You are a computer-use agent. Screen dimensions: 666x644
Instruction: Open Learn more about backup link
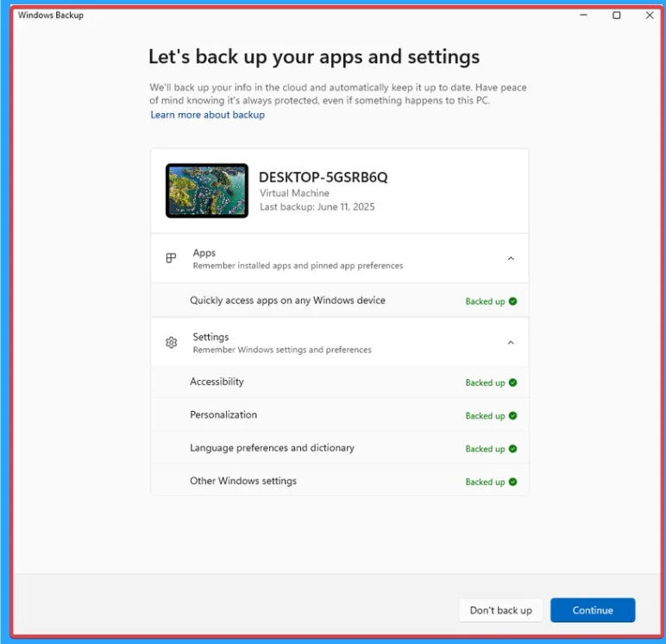(207, 115)
